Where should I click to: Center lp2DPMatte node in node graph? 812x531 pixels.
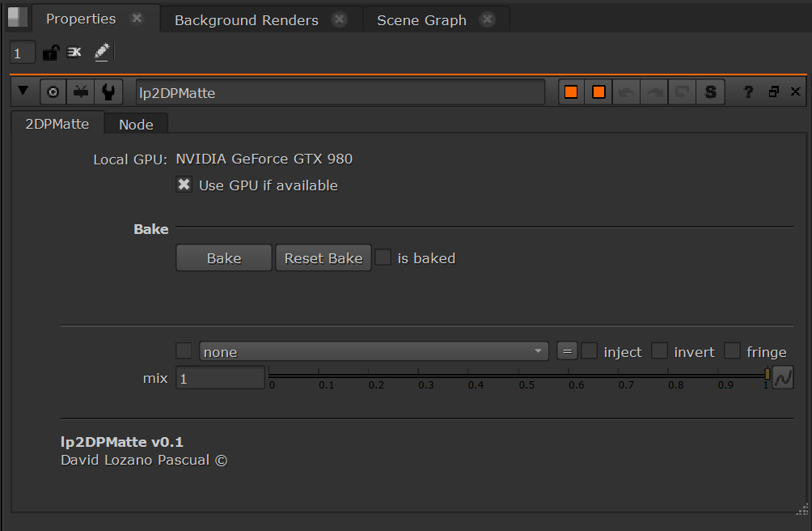pos(53,92)
